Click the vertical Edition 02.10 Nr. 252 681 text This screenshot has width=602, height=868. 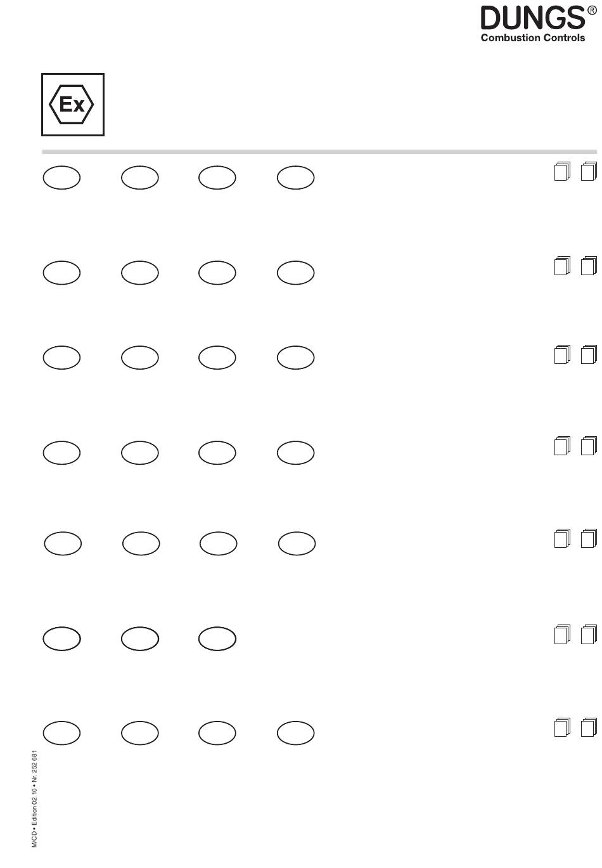(x=35, y=800)
